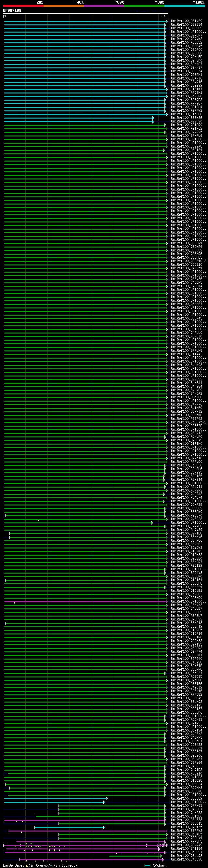Click the cyan ~100% identity legend segment
The width and height of the screenshot is (208, 868).
[185, 6]
